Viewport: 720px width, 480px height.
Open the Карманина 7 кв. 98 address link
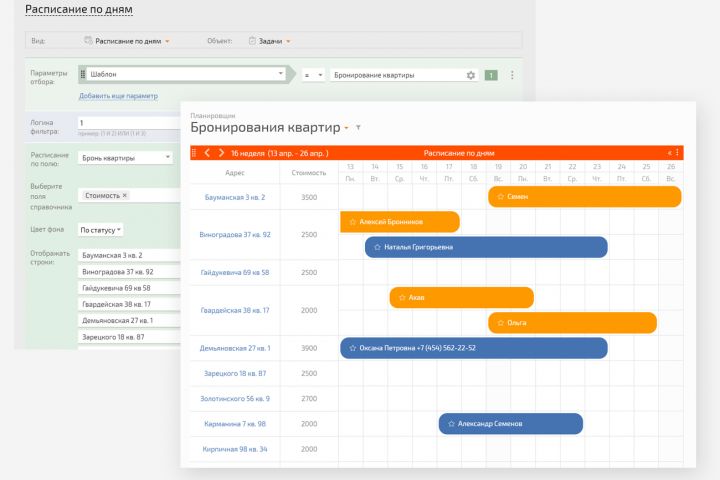point(235,424)
